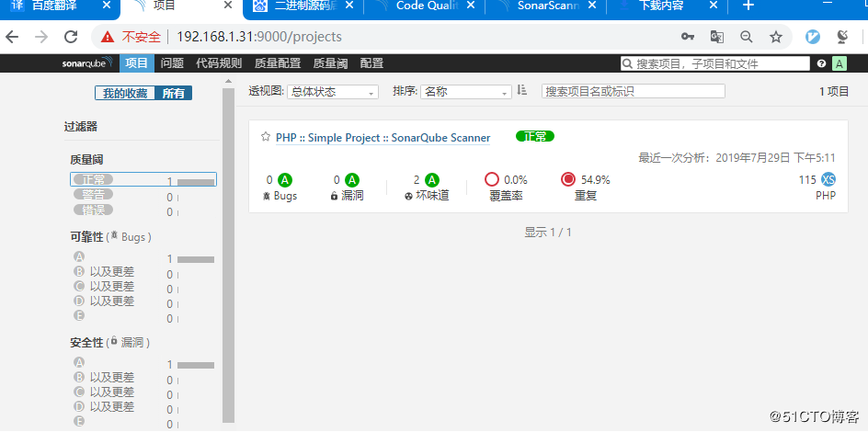Click the XS project size badge

pyautogui.click(x=828, y=180)
